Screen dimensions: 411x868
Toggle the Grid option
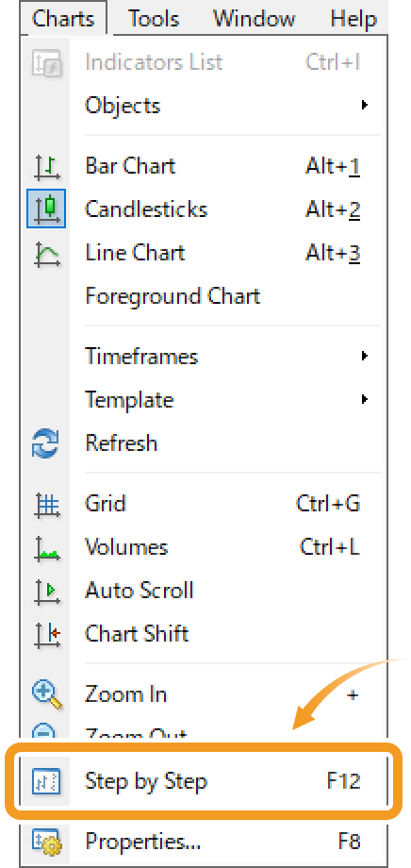(x=205, y=505)
